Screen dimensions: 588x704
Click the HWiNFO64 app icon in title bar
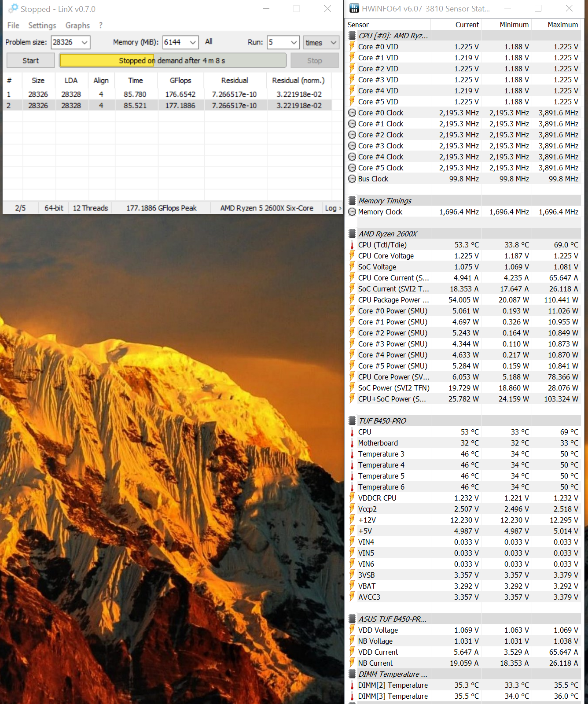354,8
